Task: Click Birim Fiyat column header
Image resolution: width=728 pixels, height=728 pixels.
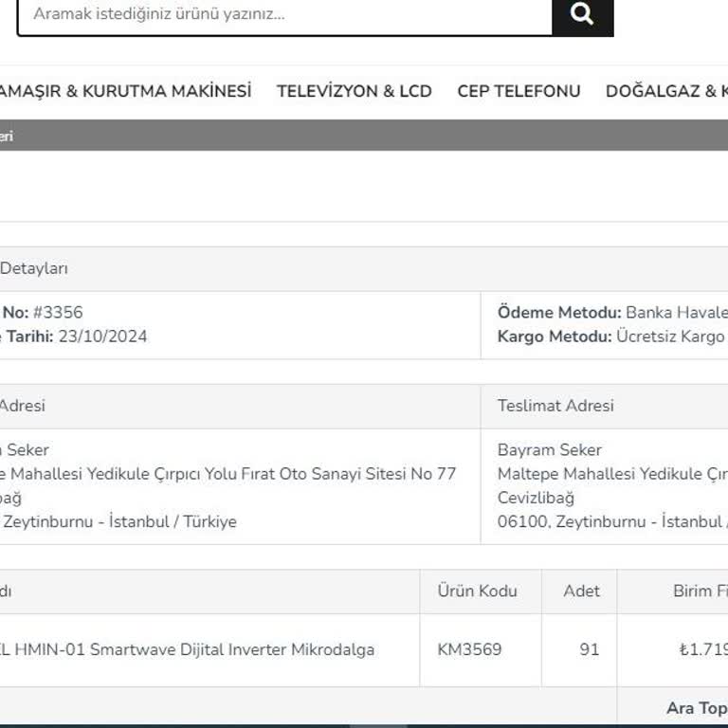Action: point(701,591)
